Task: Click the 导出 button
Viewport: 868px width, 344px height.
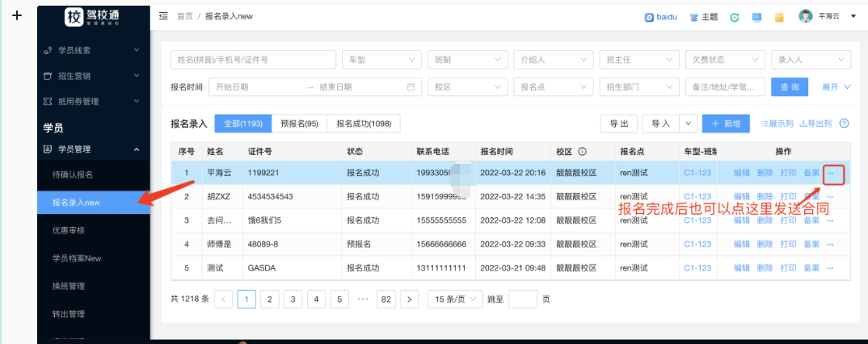Action: (619, 124)
